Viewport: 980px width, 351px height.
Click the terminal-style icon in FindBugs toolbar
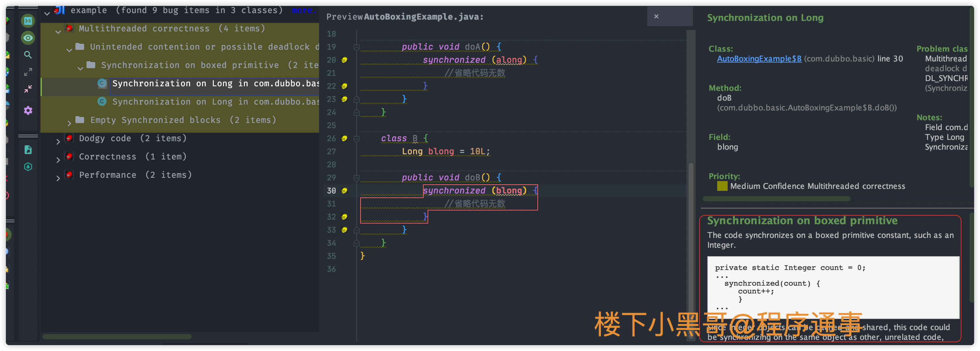(28, 21)
